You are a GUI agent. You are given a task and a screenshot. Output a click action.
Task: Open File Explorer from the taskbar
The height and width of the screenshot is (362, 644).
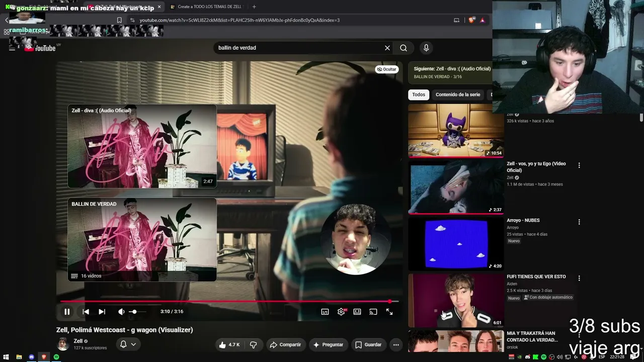[x=19, y=357]
